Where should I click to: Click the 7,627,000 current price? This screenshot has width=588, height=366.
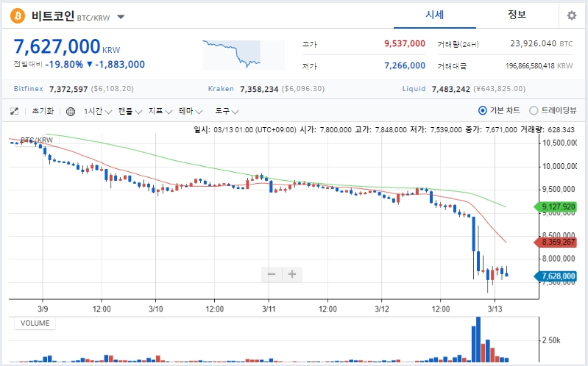[57, 47]
